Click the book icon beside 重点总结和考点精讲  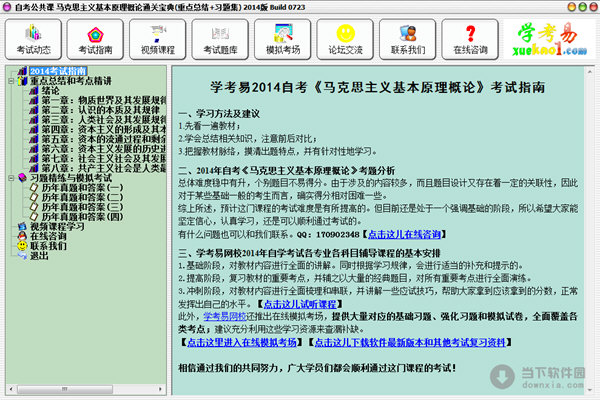[x=23, y=81]
